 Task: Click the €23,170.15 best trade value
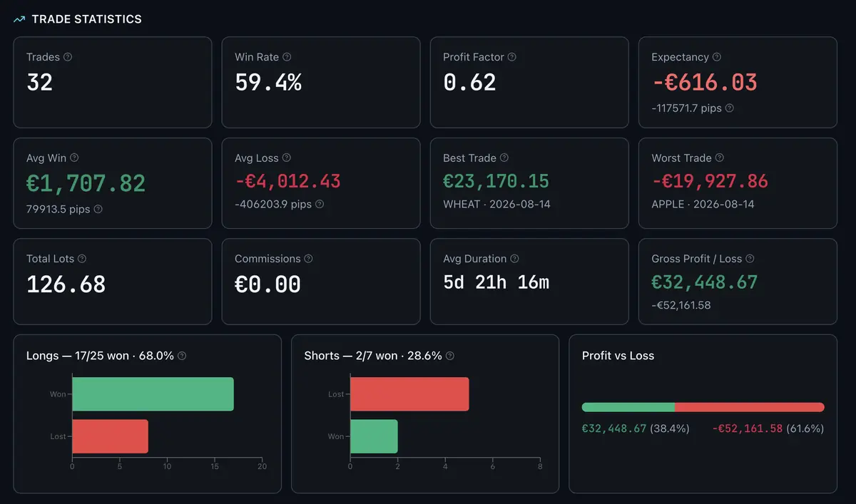click(x=496, y=181)
